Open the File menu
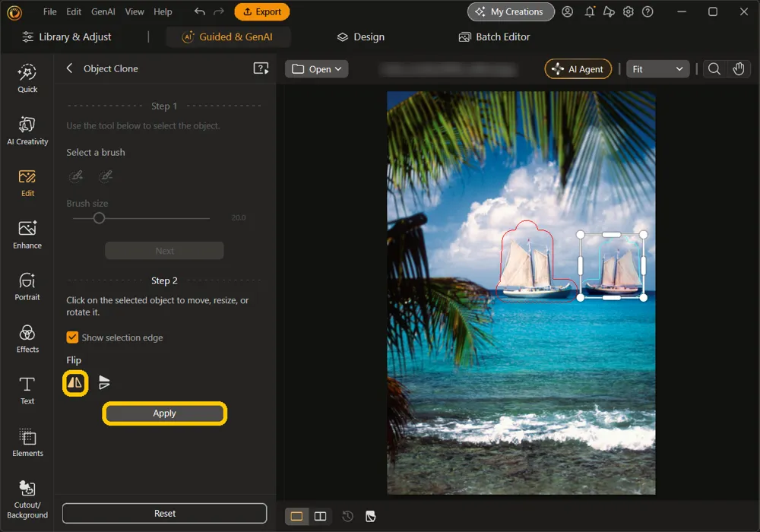 [x=49, y=11]
